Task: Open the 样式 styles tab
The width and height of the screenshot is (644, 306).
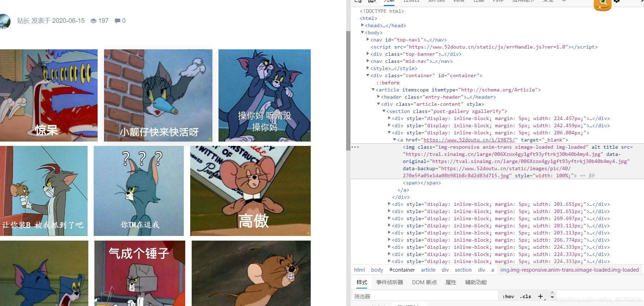Action: (x=362, y=282)
